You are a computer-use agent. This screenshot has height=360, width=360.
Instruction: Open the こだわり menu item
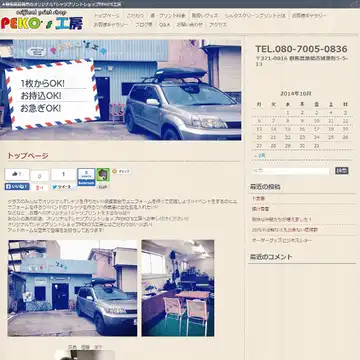coord(135,16)
